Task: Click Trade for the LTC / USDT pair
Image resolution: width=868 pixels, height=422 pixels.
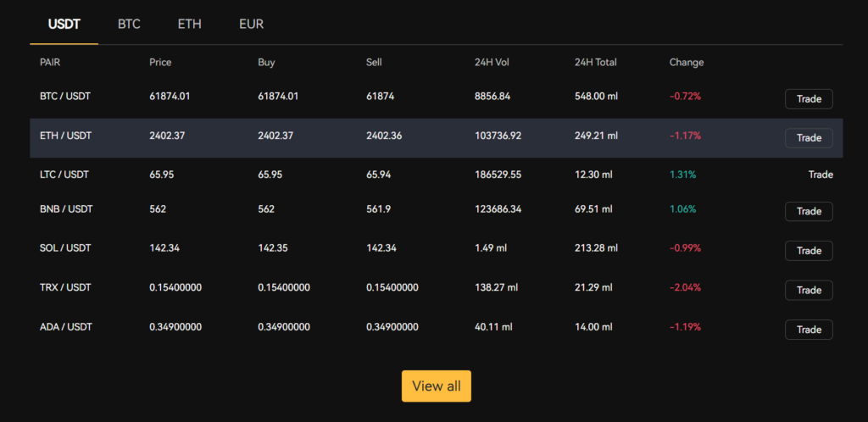Action: (820, 175)
